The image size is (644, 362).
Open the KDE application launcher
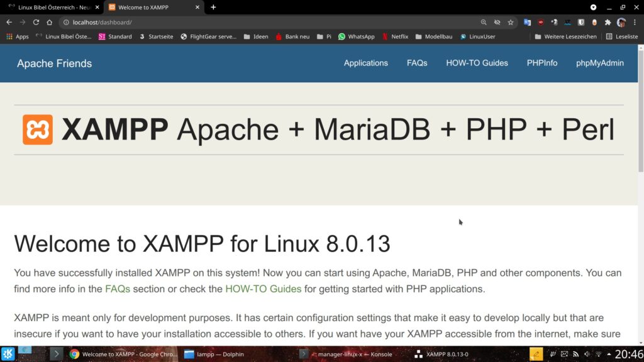(x=8, y=354)
